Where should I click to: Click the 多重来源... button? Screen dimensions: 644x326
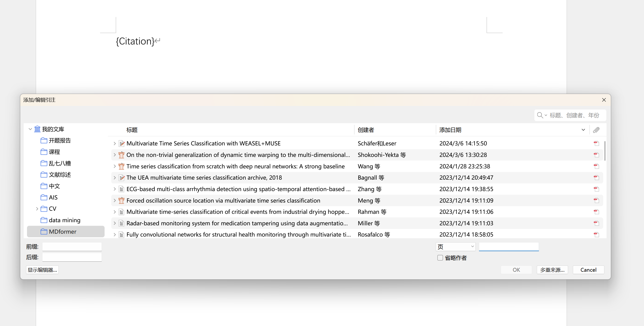click(552, 270)
